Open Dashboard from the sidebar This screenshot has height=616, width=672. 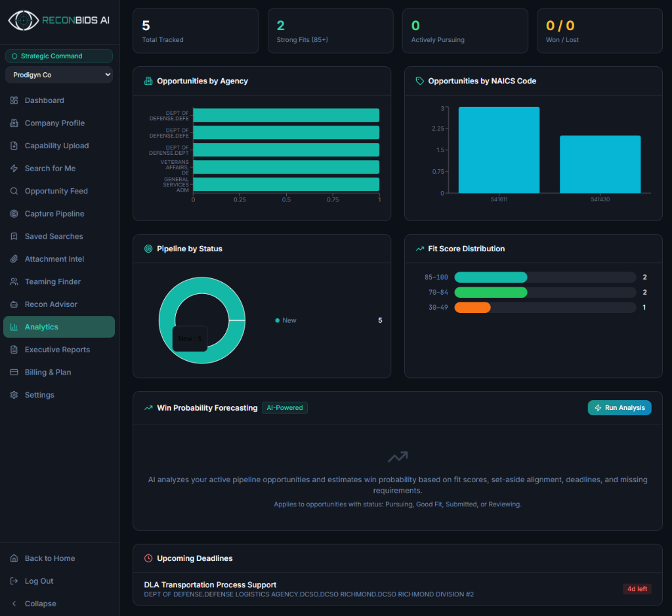59,100
